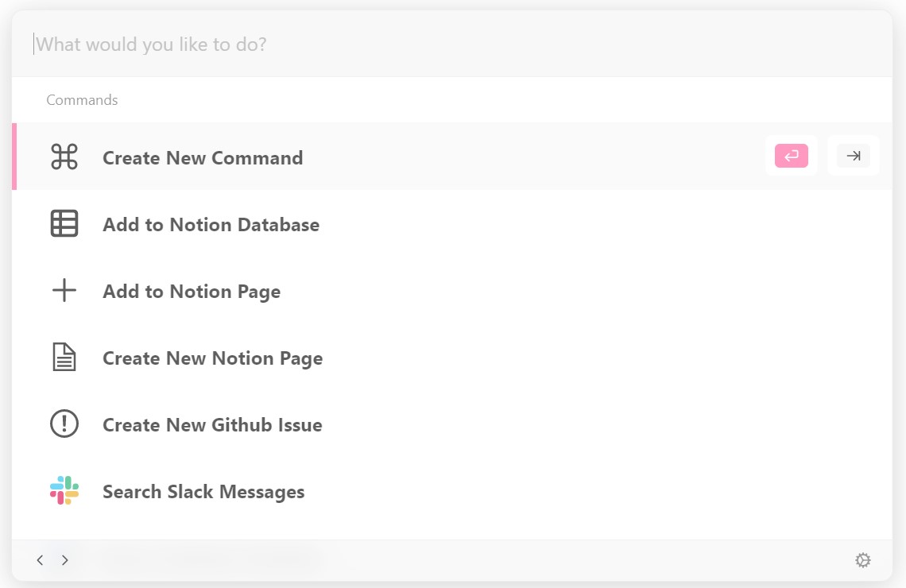This screenshot has height=588, width=906.
Task: Click the Commands section header
Action: pos(82,100)
